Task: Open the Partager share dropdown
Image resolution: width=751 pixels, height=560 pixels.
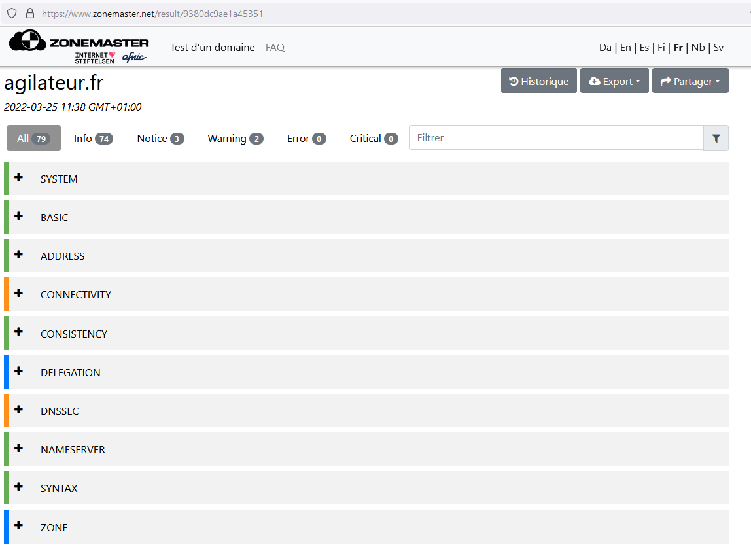Action: tap(690, 81)
